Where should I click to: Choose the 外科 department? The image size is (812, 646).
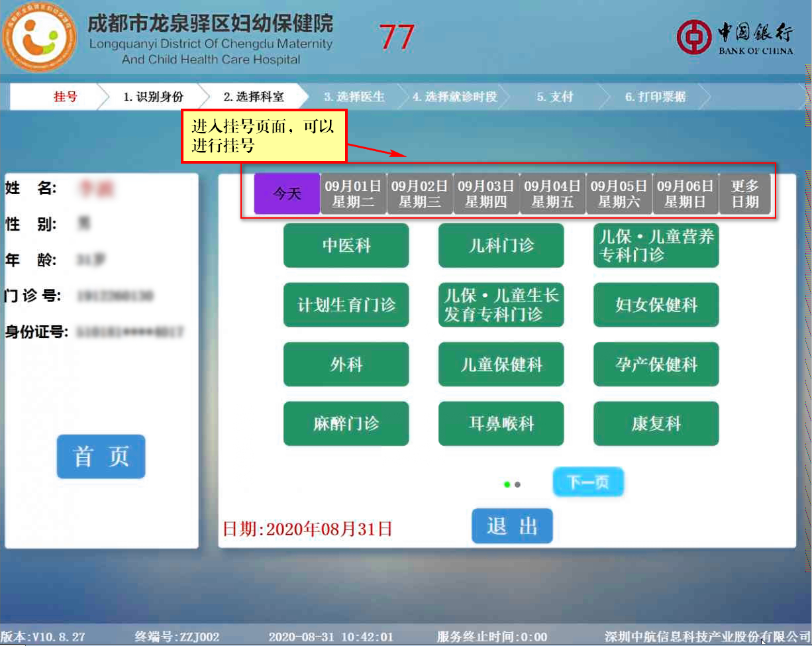click(346, 364)
